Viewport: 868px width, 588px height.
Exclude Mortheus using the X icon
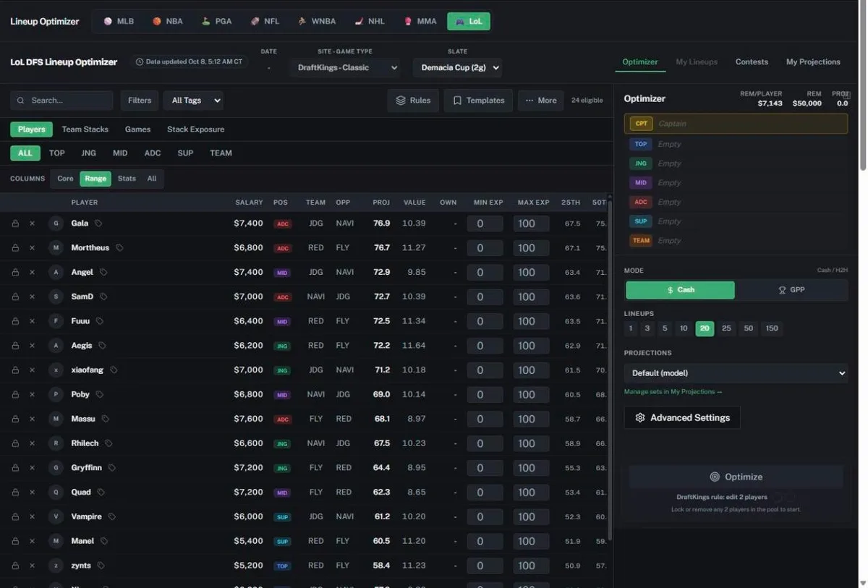tap(32, 248)
